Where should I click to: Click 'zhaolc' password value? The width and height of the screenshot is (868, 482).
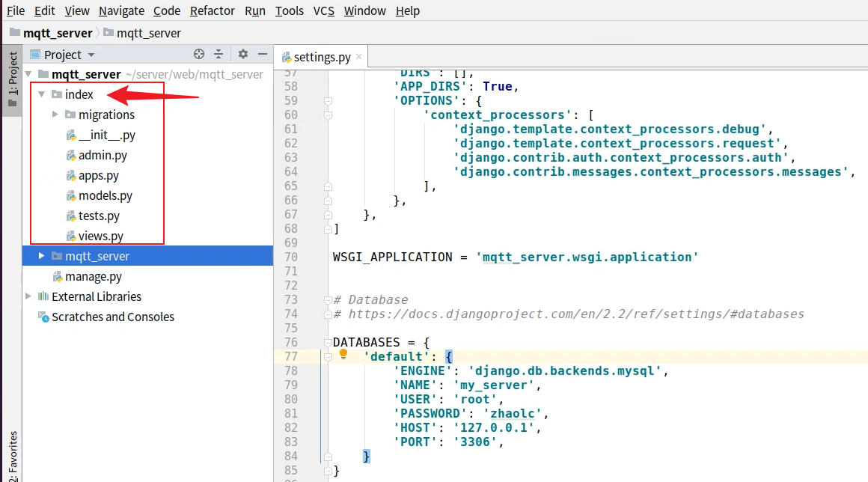point(513,413)
